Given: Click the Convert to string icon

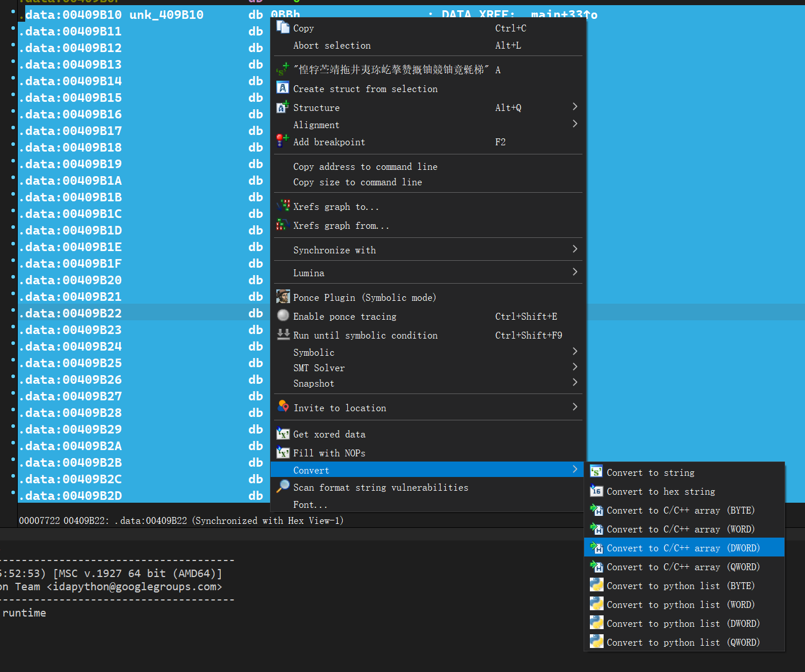Looking at the screenshot, I should pyautogui.click(x=596, y=472).
